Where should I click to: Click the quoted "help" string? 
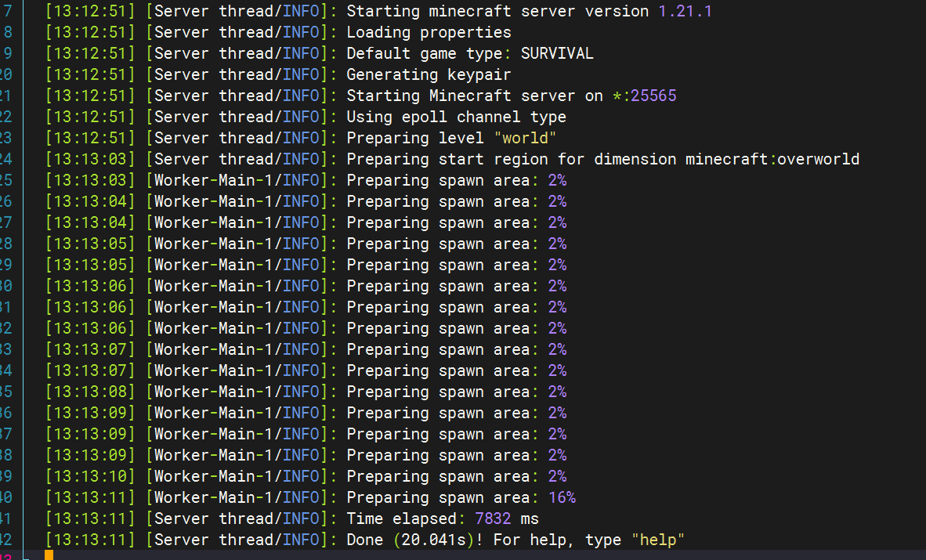657,540
